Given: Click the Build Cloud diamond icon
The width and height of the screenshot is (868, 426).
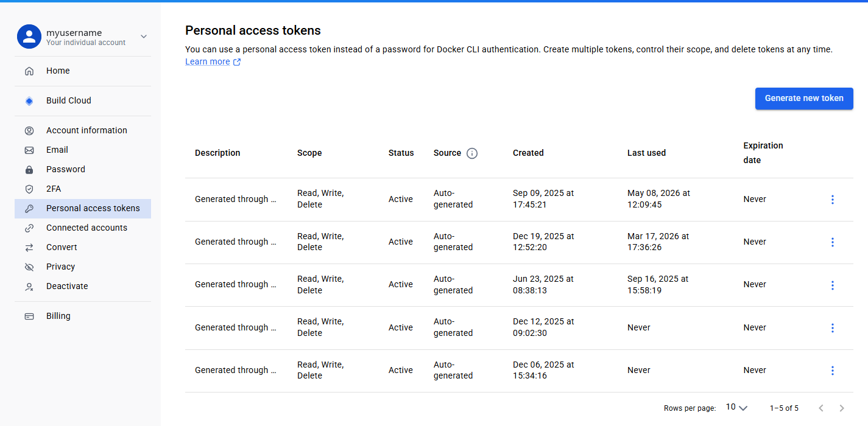Looking at the screenshot, I should [29, 101].
